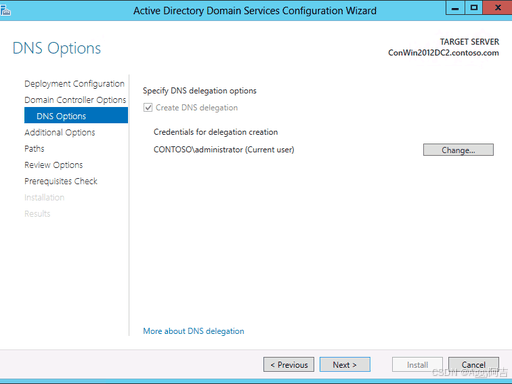Proceed with the Next button
This screenshot has height=384, width=512.
point(345,365)
